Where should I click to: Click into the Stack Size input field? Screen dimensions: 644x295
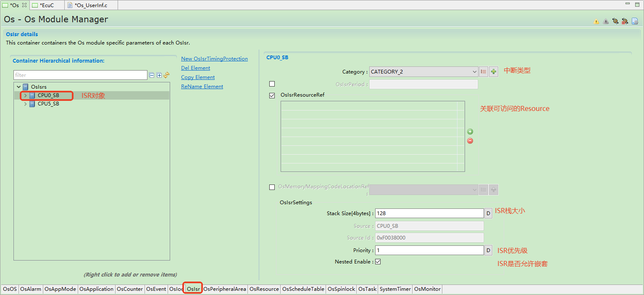point(429,213)
